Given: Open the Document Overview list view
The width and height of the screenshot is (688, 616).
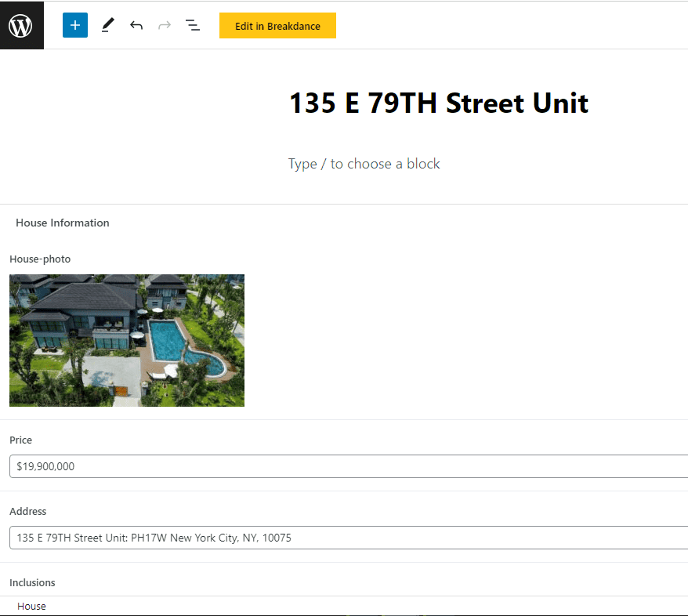Looking at the screenshot, I should click(193, 25).
